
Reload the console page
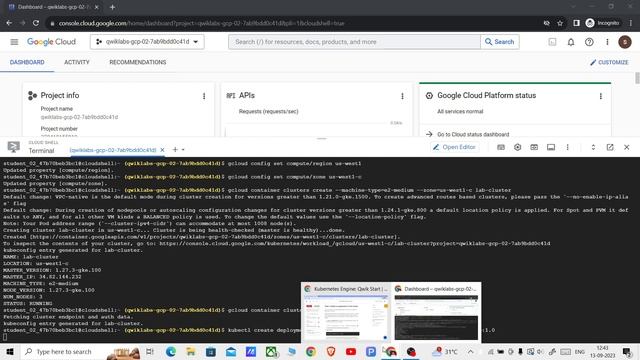click(x=36, y=23)
